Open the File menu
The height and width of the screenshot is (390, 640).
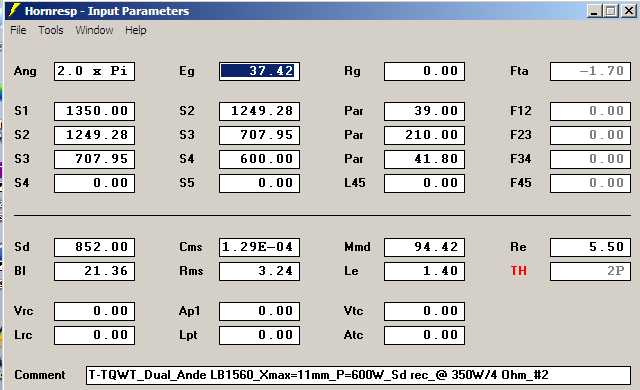pyautogui.click(x=18, y=30)
